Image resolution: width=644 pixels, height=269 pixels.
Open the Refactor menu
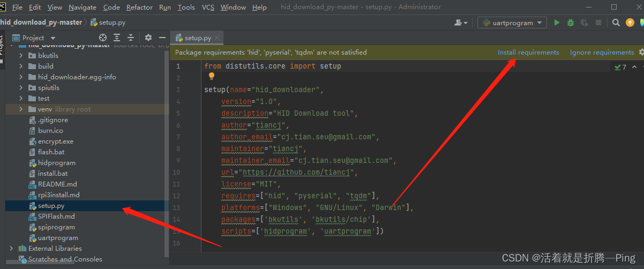click(x=139, y=8)
